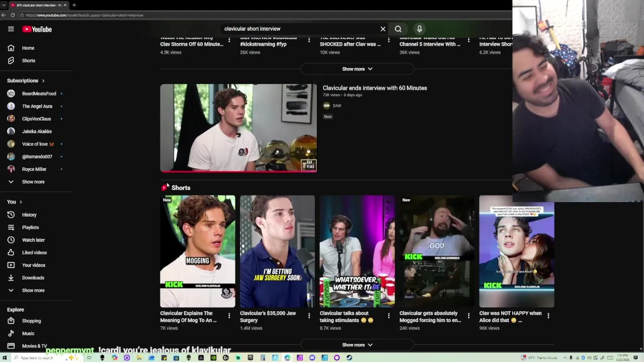Open Home in sidebar
The width and height of the screenshot is (644, 362).
tap(36, 48)
